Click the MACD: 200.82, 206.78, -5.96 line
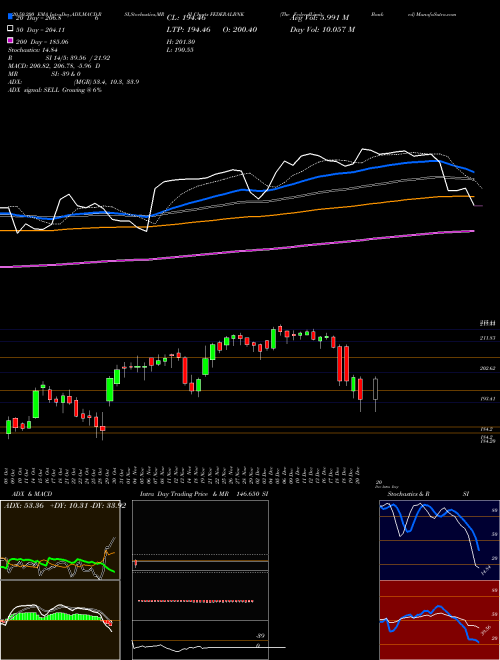 (54, 66)
